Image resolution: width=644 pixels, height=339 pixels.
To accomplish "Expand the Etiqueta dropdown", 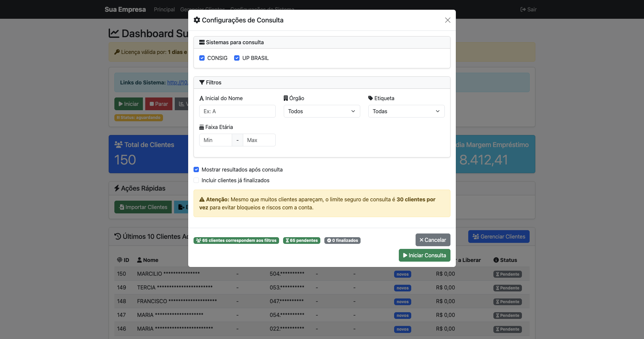I will point(406,111).
